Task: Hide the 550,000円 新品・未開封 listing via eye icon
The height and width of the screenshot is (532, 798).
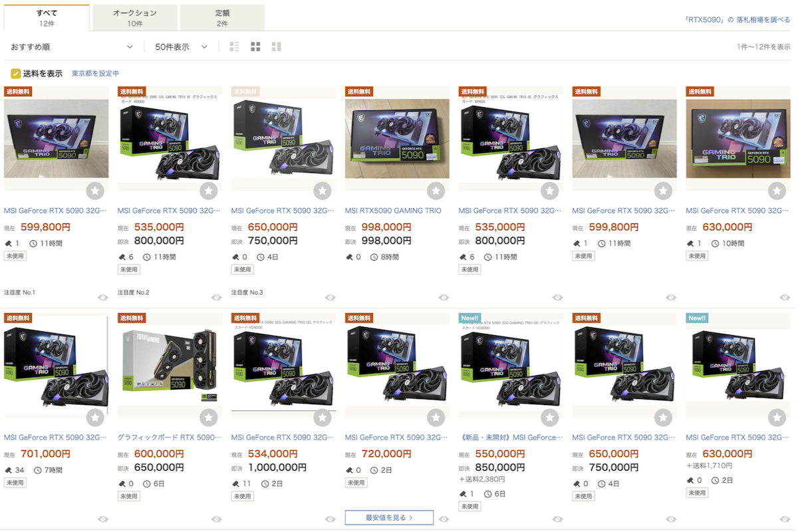Action: click(558, 519)
